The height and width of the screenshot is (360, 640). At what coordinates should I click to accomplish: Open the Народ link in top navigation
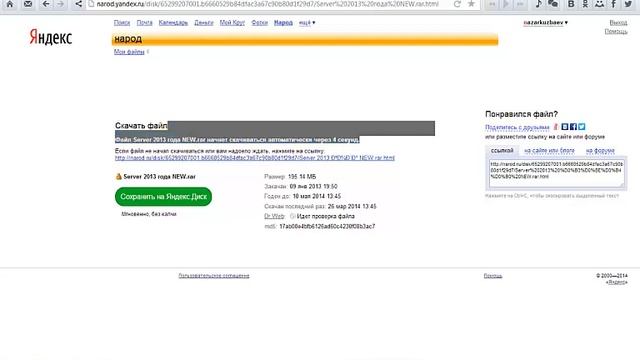point(283,23)
